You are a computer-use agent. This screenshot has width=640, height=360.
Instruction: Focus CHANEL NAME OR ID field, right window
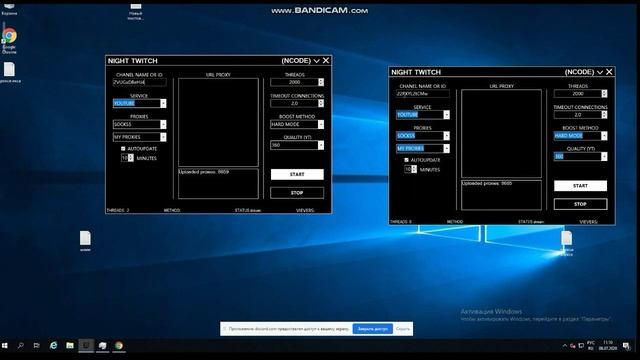423,93
